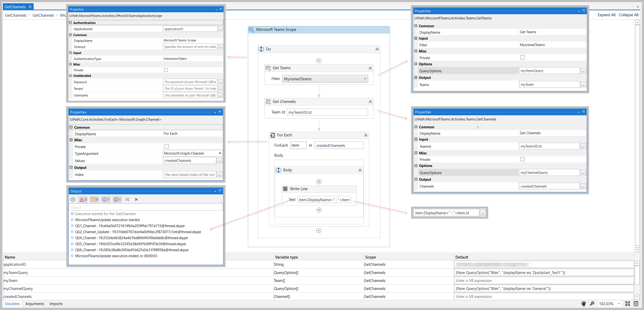Click the plus icon below Write Line
The width and height of the screenshot is (644, 310).
(x=319, y=210)
